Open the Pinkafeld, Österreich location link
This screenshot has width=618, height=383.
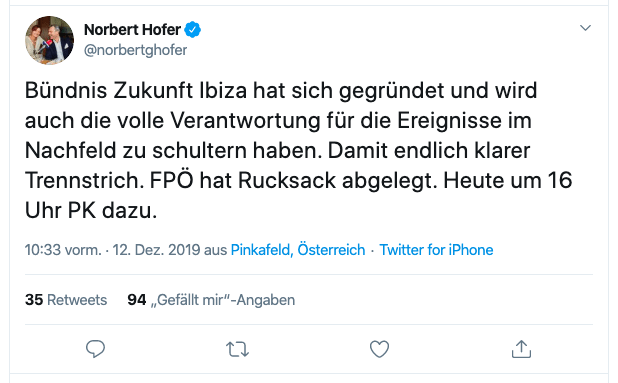(298, 250)
